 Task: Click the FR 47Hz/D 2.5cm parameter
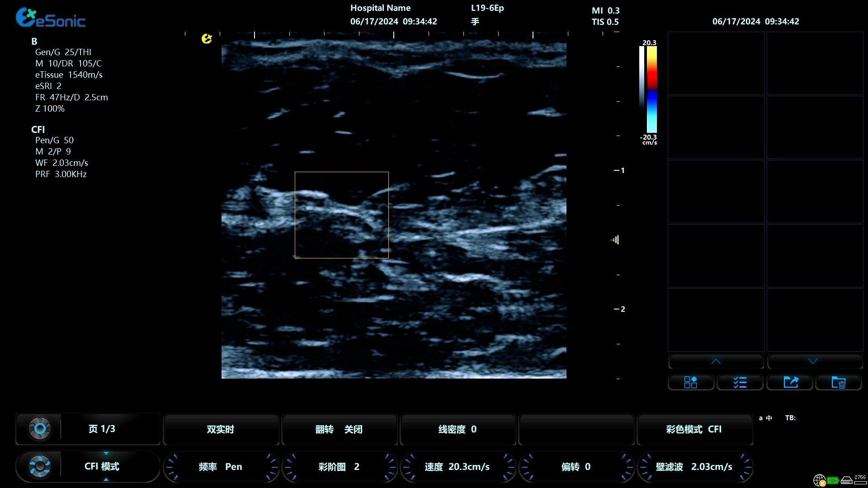[71, 97]
